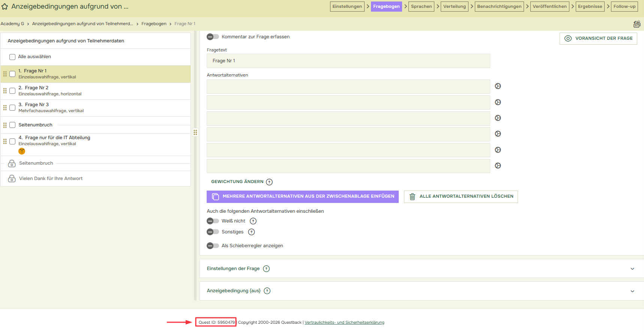Click the Fragebogen breadcrumb link
Image resolution: width=644 pixels, height=335 pixels.
(x=154, y=24)
